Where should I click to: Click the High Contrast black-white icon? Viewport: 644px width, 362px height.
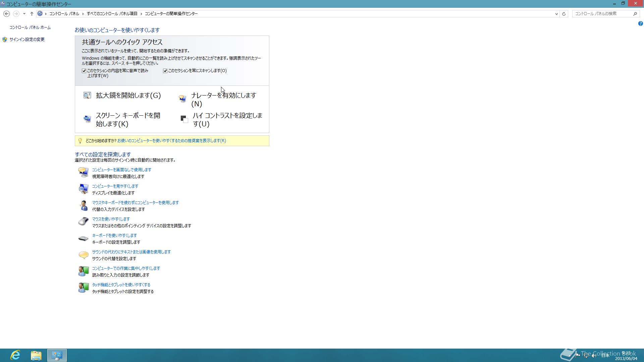184,119
